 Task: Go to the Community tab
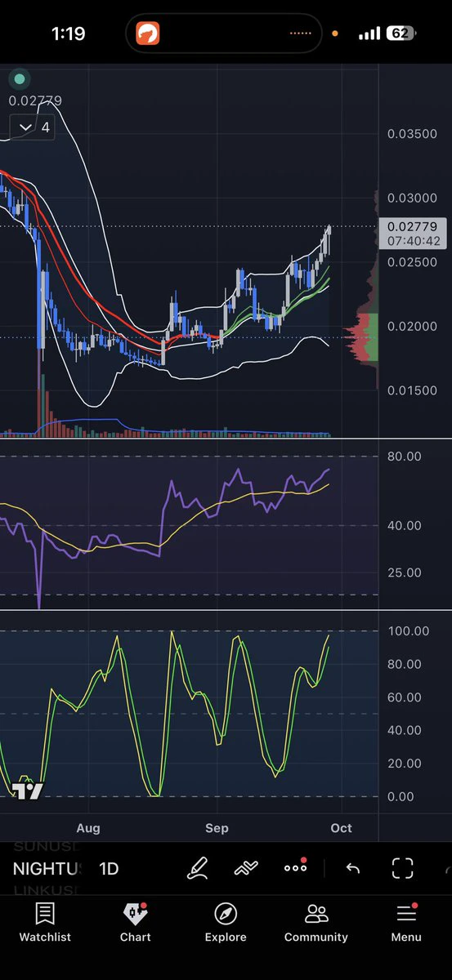click(x=316, y=923)
